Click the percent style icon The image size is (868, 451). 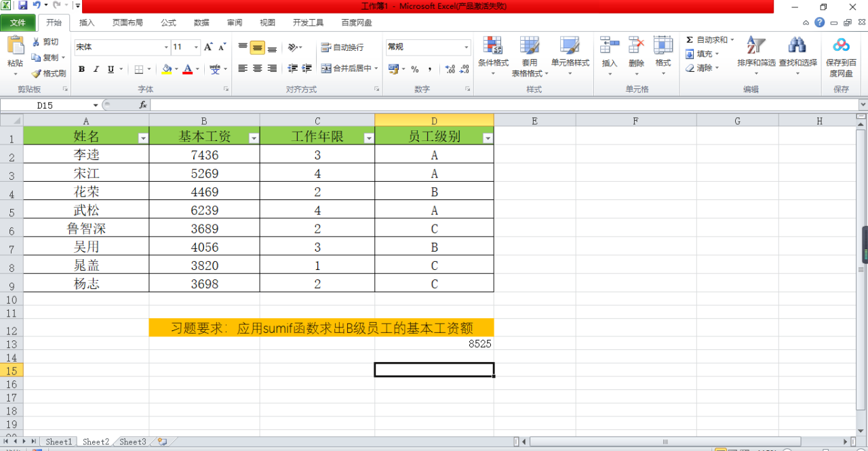point(415,69)
